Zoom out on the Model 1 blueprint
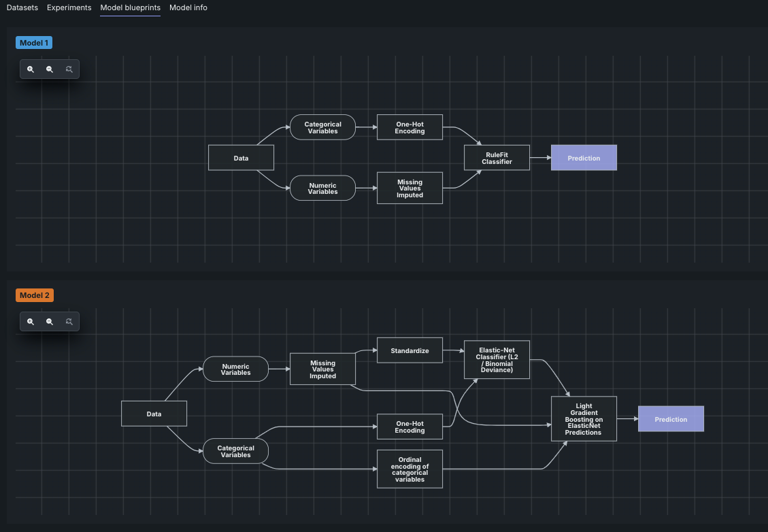The width and height of the screenshot is (768, 532). pyautogui.click(x=50, y=69)
